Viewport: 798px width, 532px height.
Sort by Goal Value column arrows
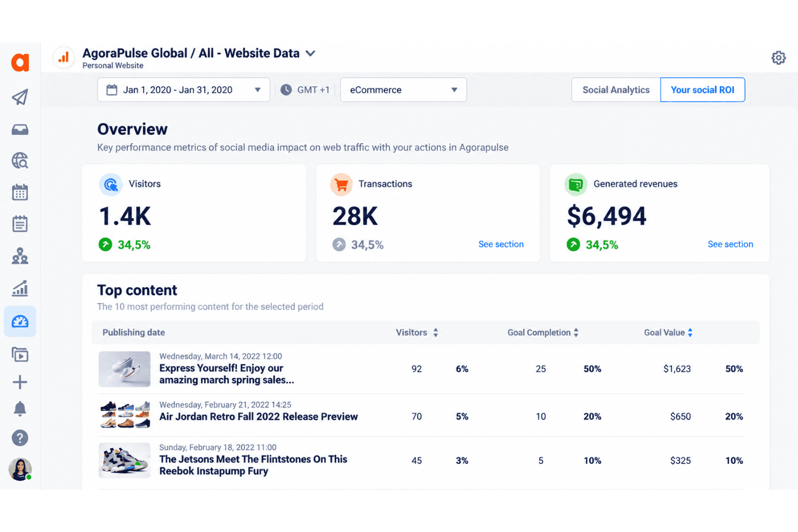690,333
